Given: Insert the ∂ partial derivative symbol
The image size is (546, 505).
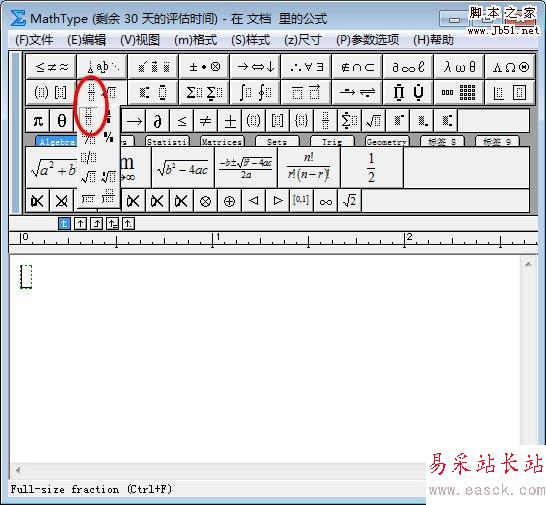Looking at the screenshot, I should tap(158, 121).
